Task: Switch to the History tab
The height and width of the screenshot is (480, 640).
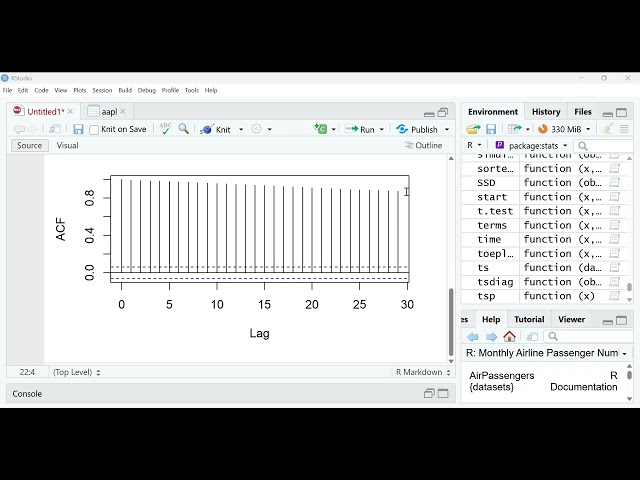Action: (x=546, y=112)
